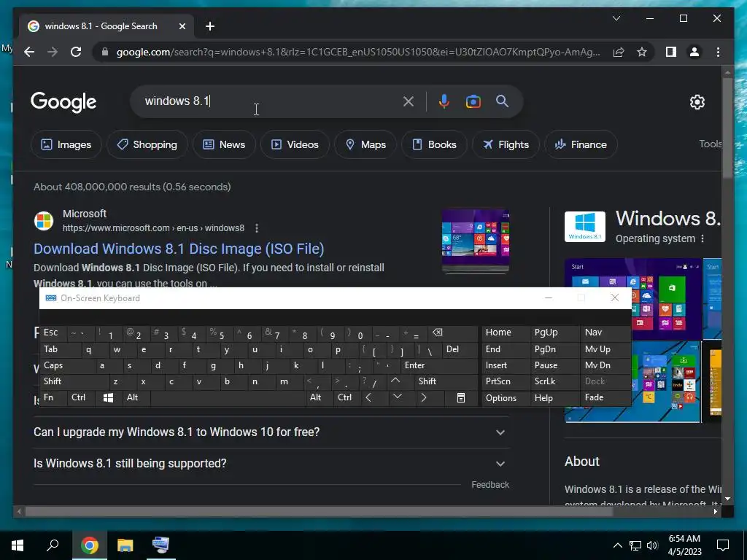Image resolution: width=747 pixels, height=560 pixels.
Task: Toggle Caps key on On-Screen Keyboard
Action: point(66,366)
